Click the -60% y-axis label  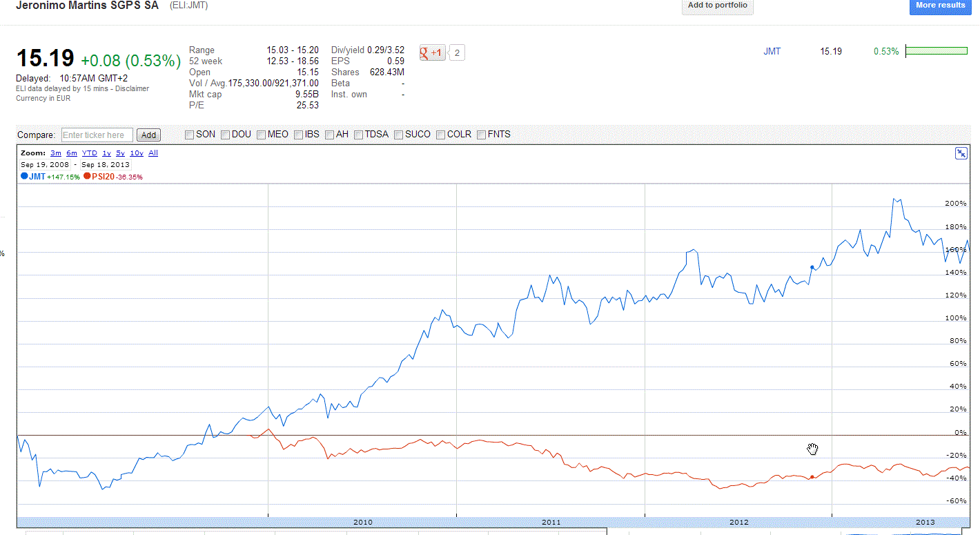pos(957,501)
